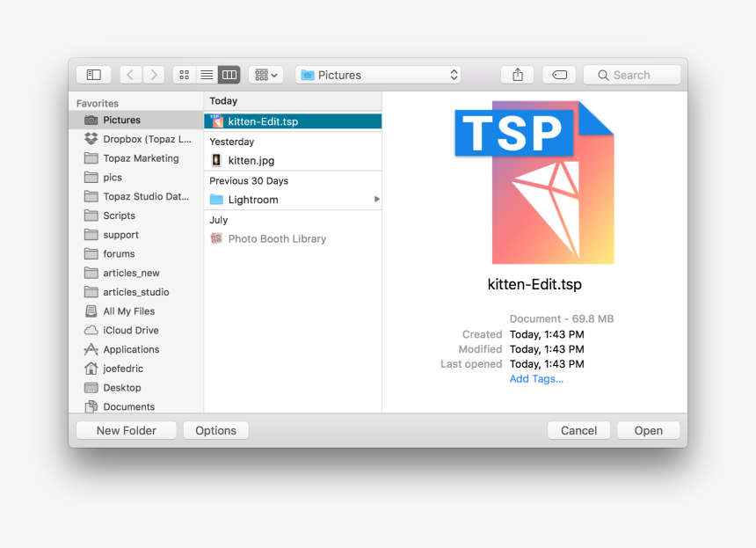Viewport: 756px width, 548px height.
Task: Click the Photo Booth Library item
Action: tap(277, 238)
